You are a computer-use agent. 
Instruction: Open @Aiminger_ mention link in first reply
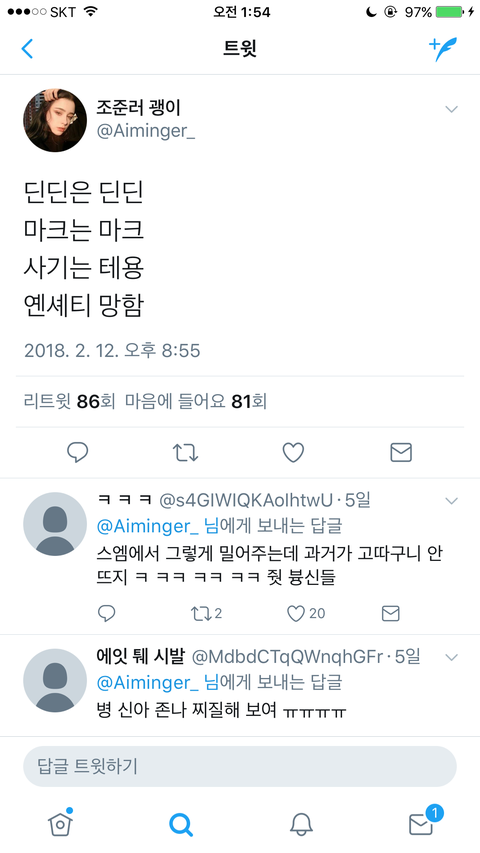(147, 526)
